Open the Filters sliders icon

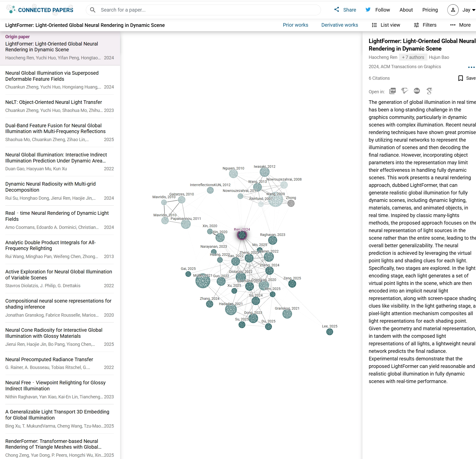[416, 25]
